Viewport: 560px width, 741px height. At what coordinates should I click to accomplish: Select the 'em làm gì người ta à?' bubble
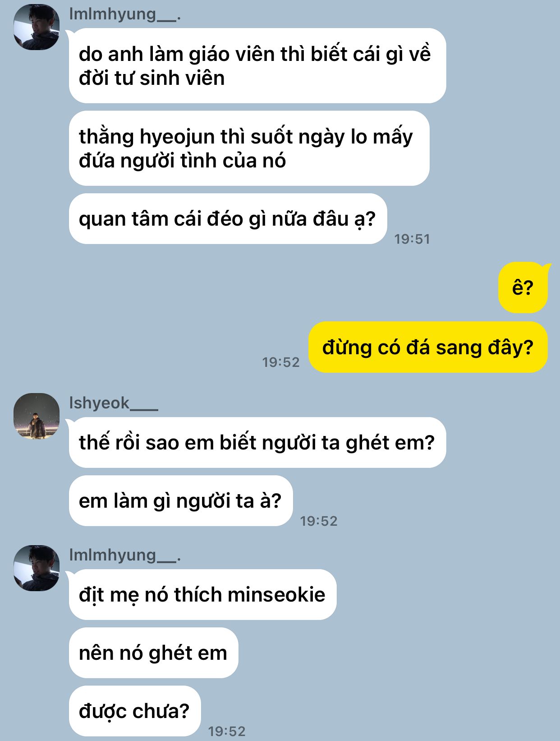[x=181, y=500]
